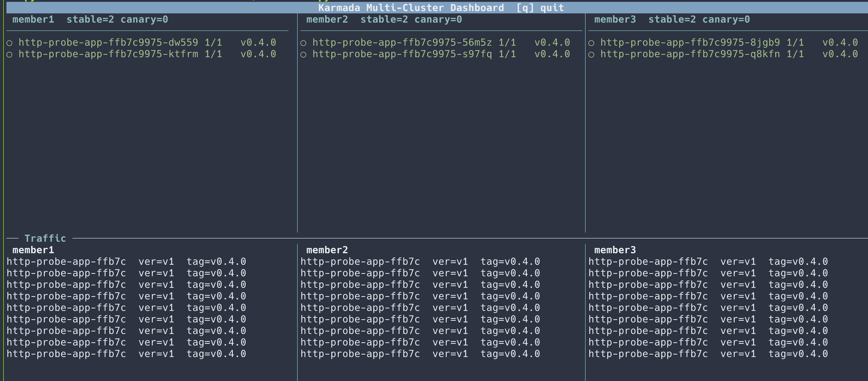Select pod http-probe-app-ffb7c9975-dw559

coord(108,42)
